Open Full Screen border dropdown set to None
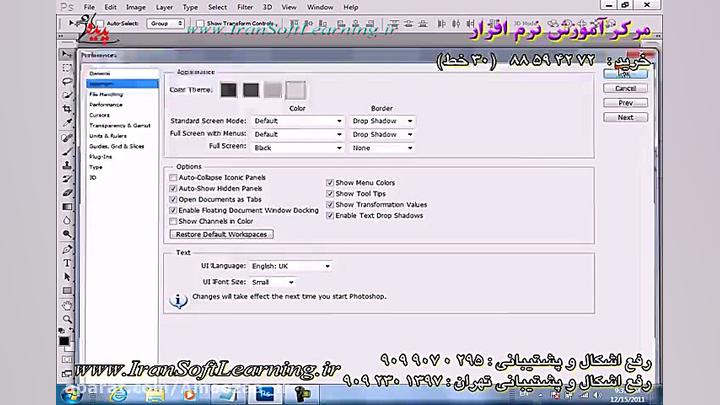The image size is (720, 405). point(382,148)
